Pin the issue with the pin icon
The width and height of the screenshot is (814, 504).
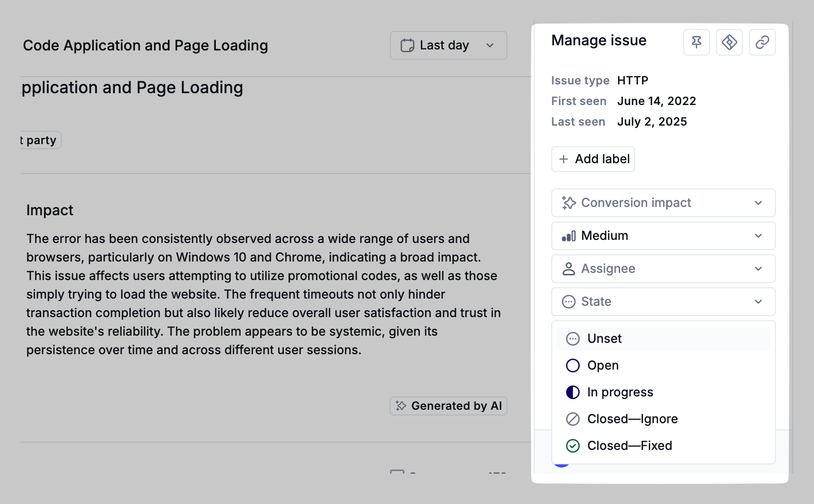696,42
